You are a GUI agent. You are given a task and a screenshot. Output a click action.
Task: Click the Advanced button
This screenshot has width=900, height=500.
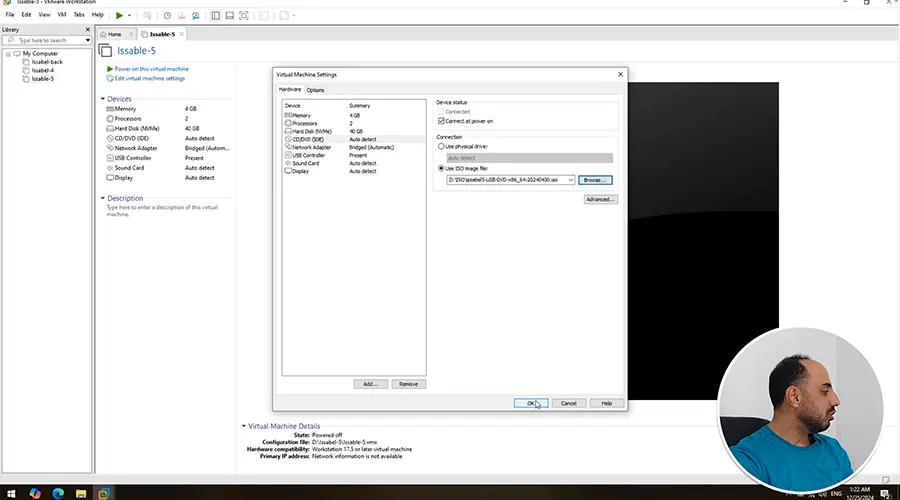coord(600,199)
